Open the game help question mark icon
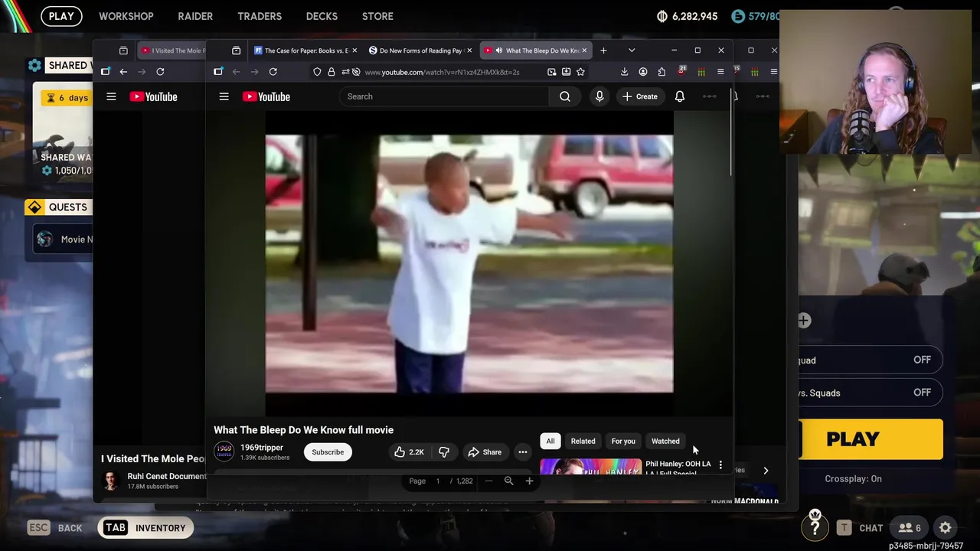The height and width of the screenshot is (551, 980). click(x=815, y=527)
